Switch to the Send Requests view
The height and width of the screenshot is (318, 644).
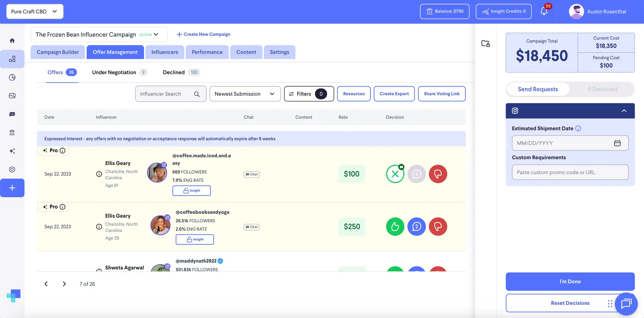click(538, 89)
